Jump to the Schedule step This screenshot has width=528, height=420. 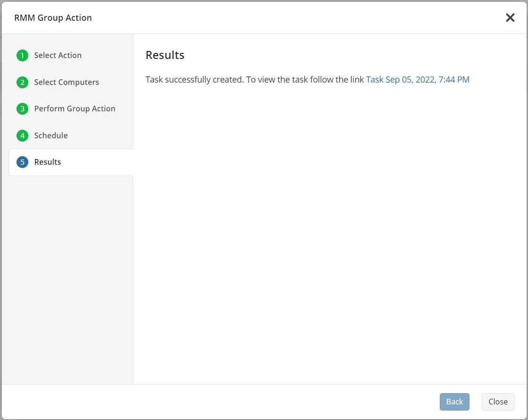tap(51, 135)
